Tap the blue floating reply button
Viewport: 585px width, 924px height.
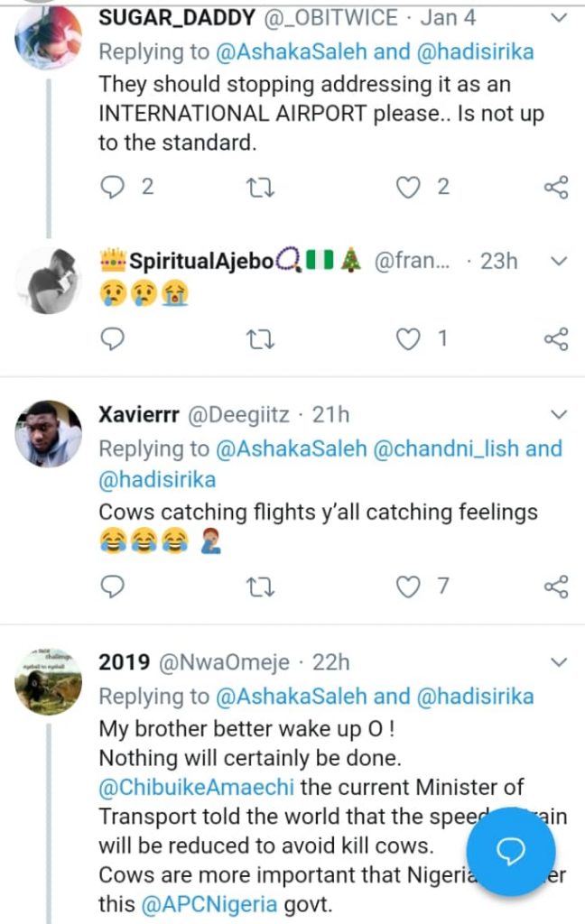[513, 851]
